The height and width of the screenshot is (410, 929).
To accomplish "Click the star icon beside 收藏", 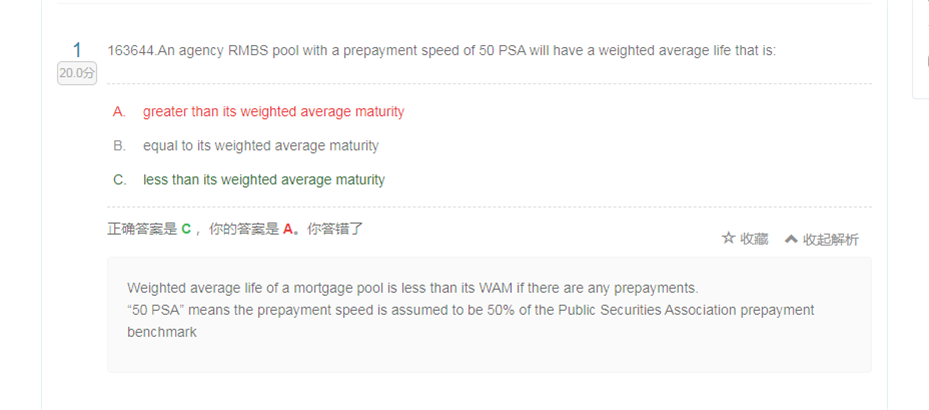I will coord(728,239).
